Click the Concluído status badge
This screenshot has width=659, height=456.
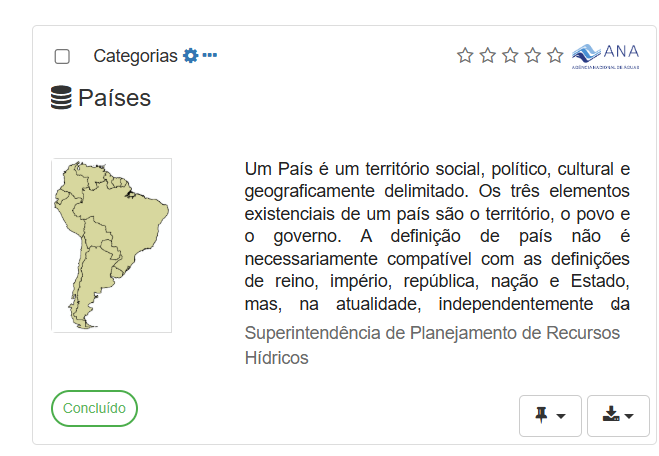pyautogui.click(x=94, y=408)
